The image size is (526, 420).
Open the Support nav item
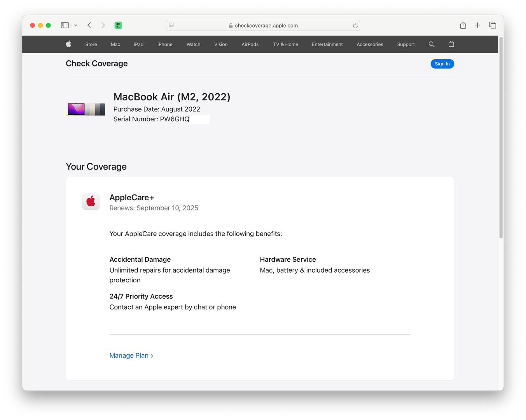pyautogui.click(x=406, y=44)
